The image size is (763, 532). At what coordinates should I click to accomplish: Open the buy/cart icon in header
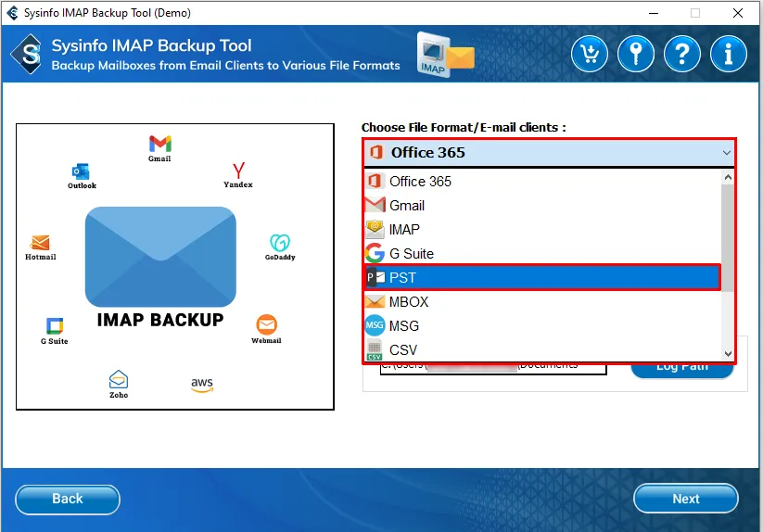[590, 54]
